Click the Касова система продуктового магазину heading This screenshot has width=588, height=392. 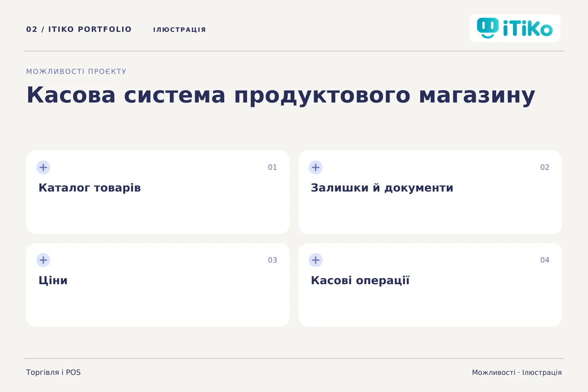281,95
